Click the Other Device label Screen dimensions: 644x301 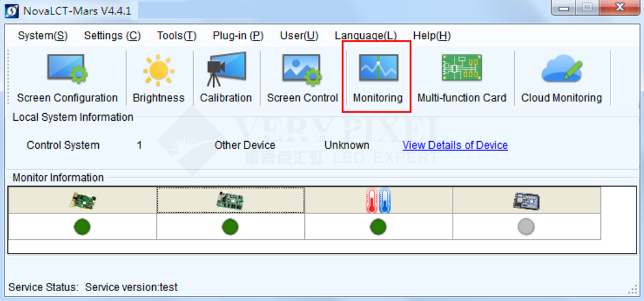click(x=245, y=145)
